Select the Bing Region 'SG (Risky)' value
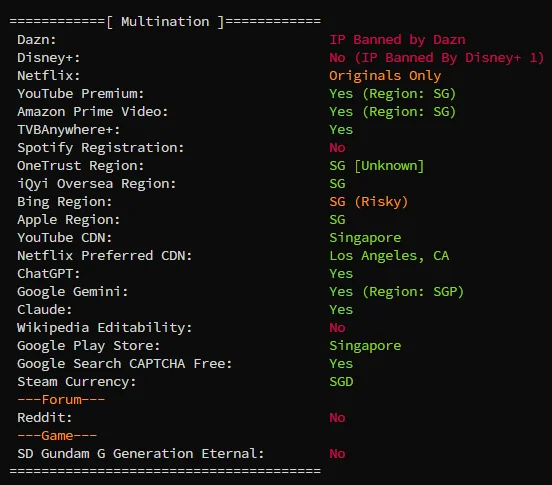 pyautogui.click(x=369, y=202)
